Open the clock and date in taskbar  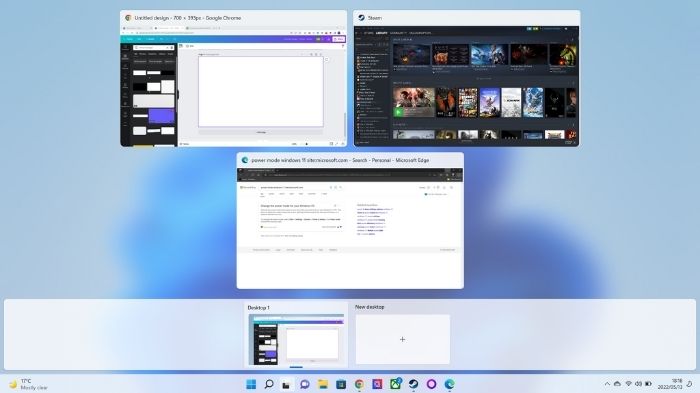pyautogui.click(x=670, y=384)
